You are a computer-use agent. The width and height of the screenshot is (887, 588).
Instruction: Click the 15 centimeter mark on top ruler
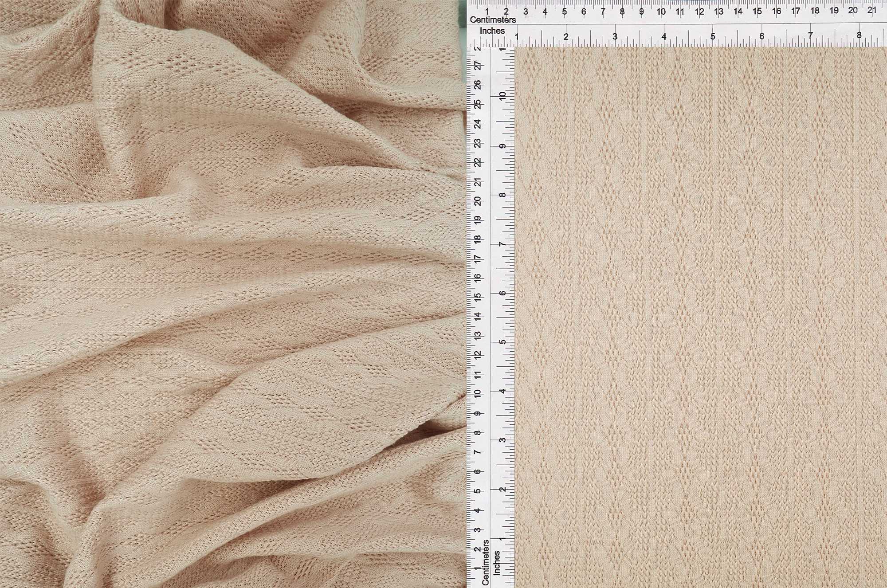757,11
